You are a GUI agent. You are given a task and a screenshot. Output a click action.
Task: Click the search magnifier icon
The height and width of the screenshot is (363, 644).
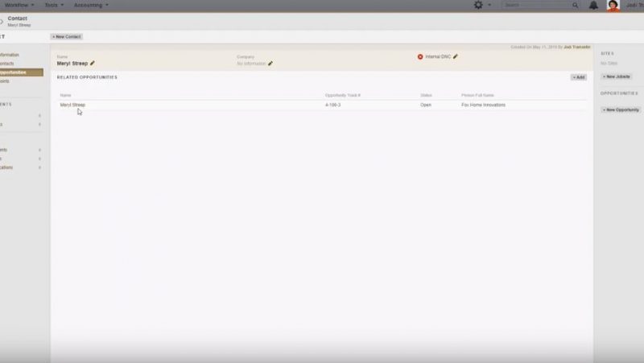[x=576, y=5]
